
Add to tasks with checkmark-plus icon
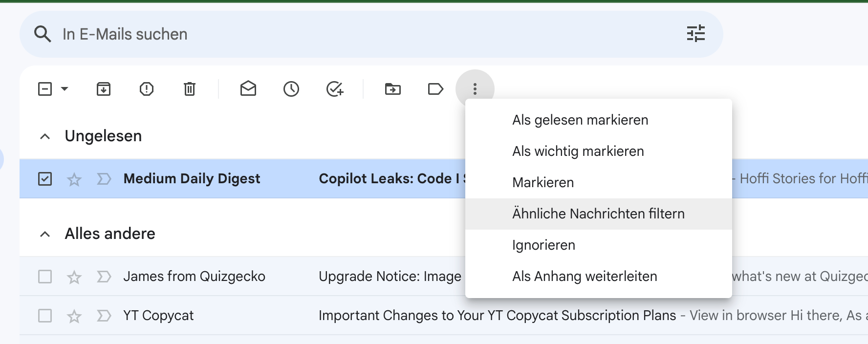[x=335, y=89]
